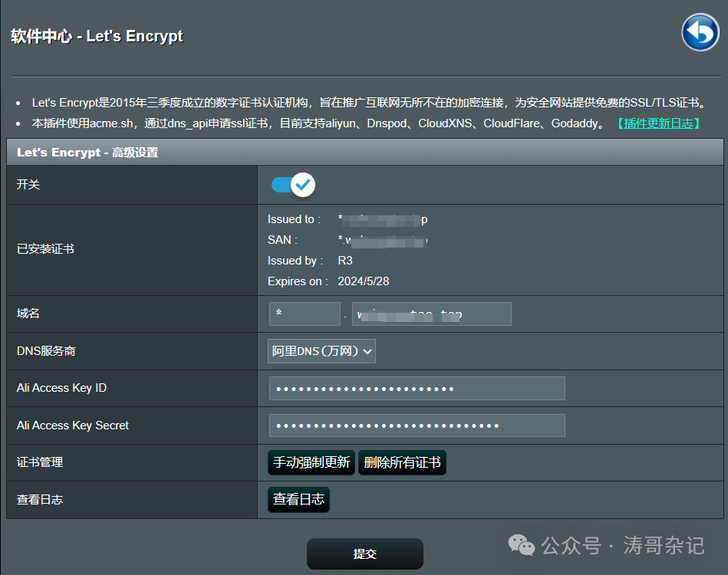The width and height of the screenshot is (728, 575).
Task: Click the 证书管理 row label
Action: pyautogui.click(x=40, y=462)
